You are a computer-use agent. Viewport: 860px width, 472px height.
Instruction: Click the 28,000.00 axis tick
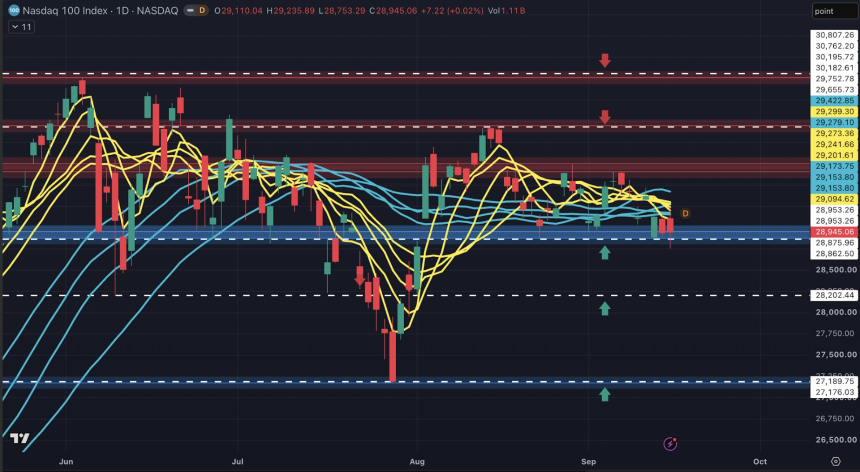click(835, 312)
